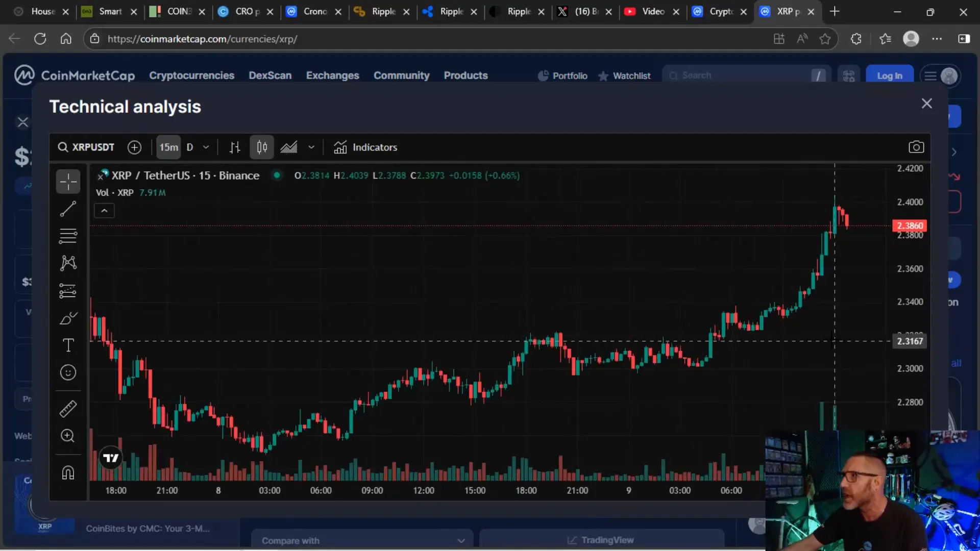Open a new browser tab
This screenshot has width=980, height=551.
click(835, 11)
